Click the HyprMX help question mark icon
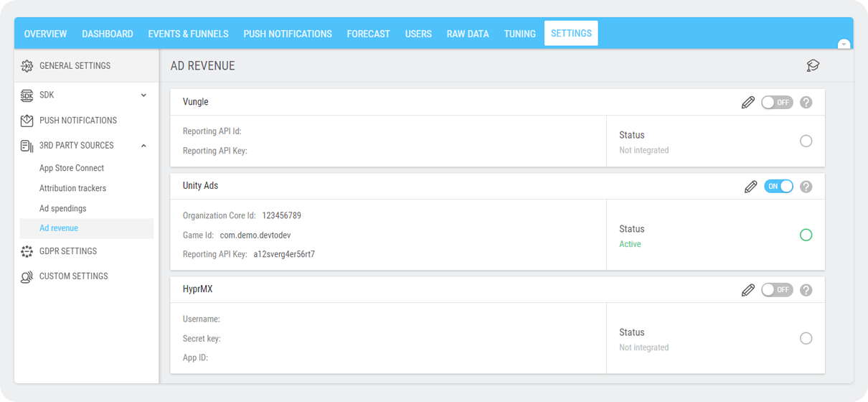The image size is (868, 402). point(806,290)
